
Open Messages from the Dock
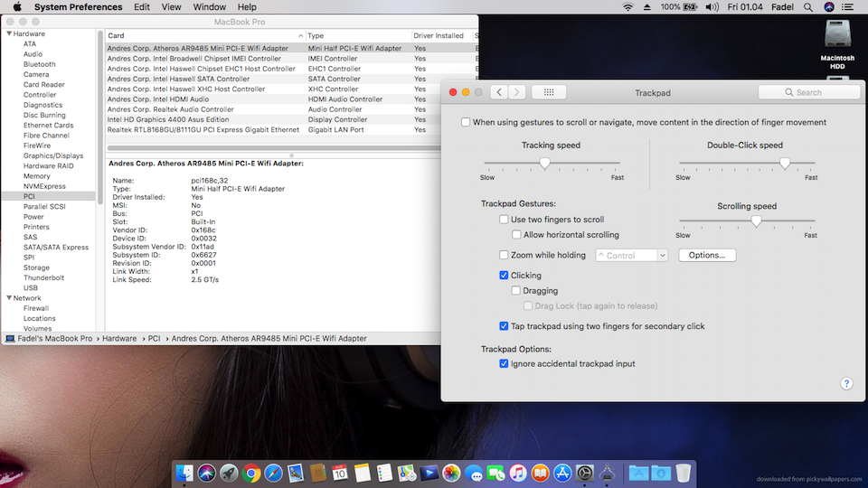coord(473,474)
